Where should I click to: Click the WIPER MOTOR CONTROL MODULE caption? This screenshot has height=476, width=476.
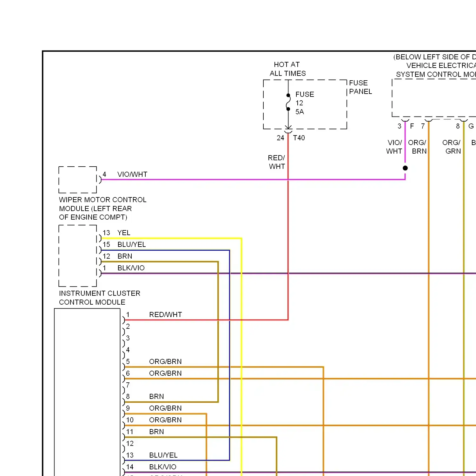[102, 208]
